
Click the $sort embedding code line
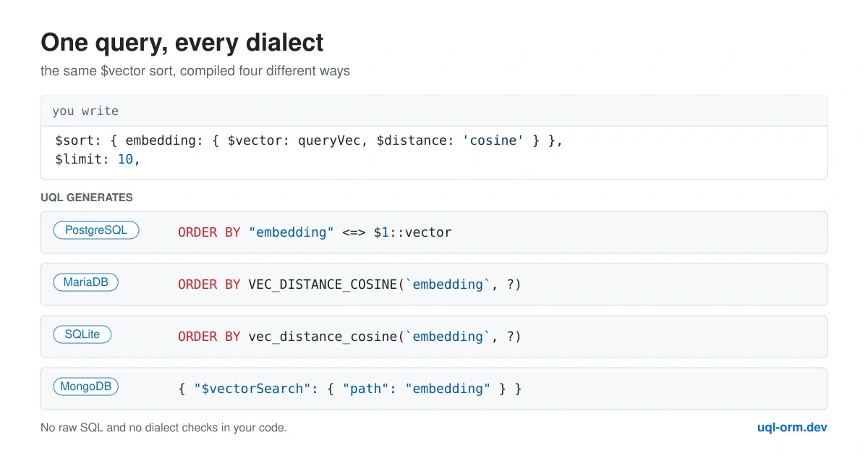pos(309,140)
